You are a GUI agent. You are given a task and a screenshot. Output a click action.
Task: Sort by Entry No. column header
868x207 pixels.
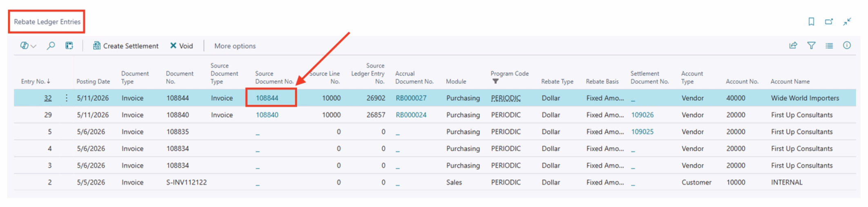point(36,81)
